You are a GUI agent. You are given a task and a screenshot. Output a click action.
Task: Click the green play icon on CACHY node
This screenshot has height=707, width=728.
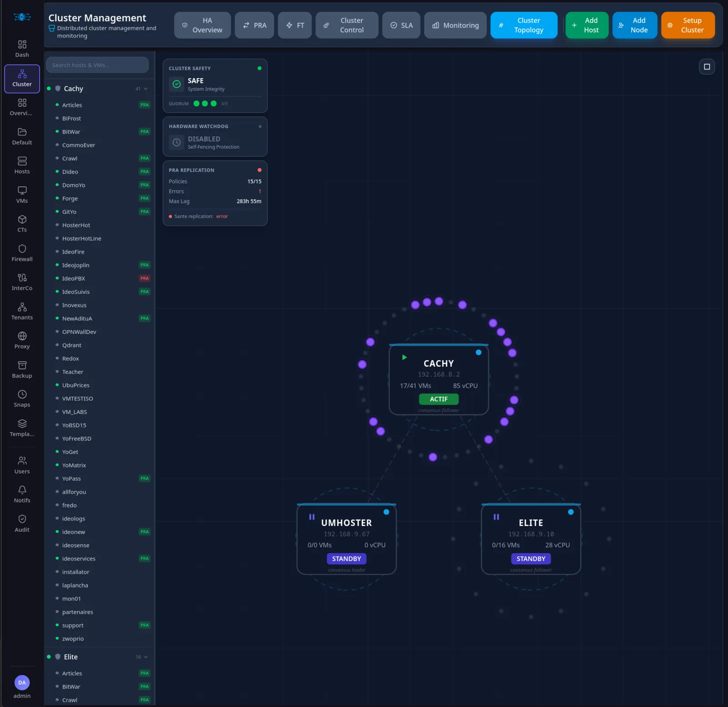(x=404, y=357)
